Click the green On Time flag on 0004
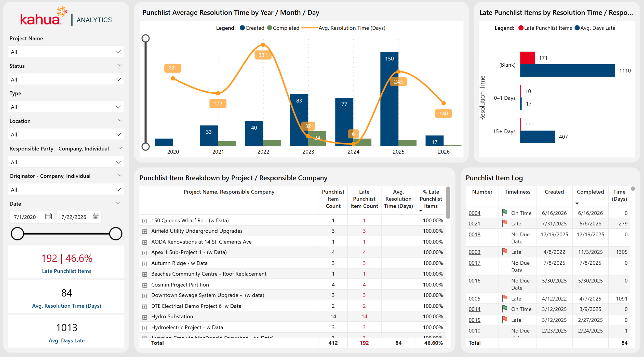 [x=505, y=212]
